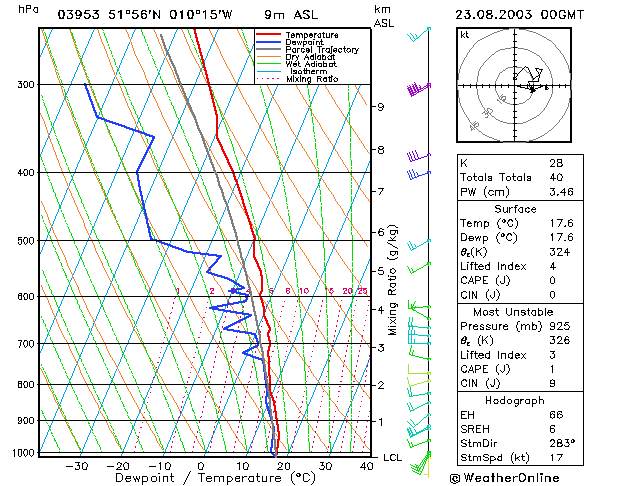Click the 400 hPa pressure label
629x486 pixels.
[x=26, y=172]
